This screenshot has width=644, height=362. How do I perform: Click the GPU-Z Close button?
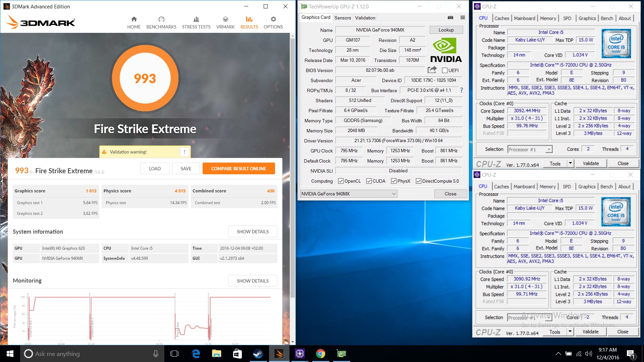click(x=450, y=194)
